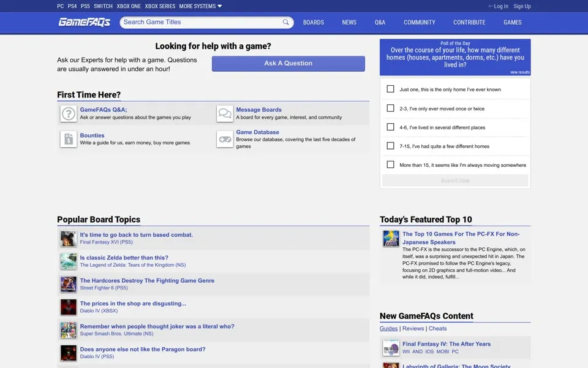588x368 pixels.
Task: Click the Final Fantasy XVI (PS5) board link
Action: tap(106, 242)
